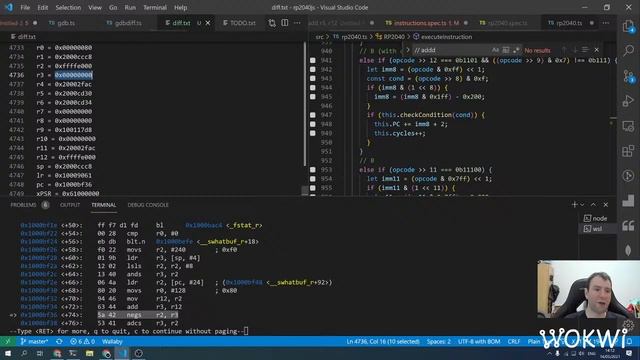Go to previous match in find widget
The image size is (640, 360).
click(x=564, y=50)
